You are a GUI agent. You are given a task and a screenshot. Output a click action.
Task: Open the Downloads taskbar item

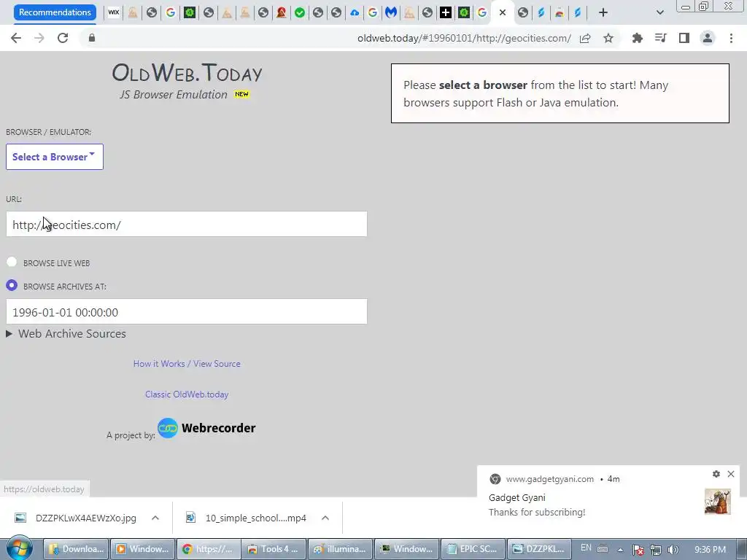76,549
